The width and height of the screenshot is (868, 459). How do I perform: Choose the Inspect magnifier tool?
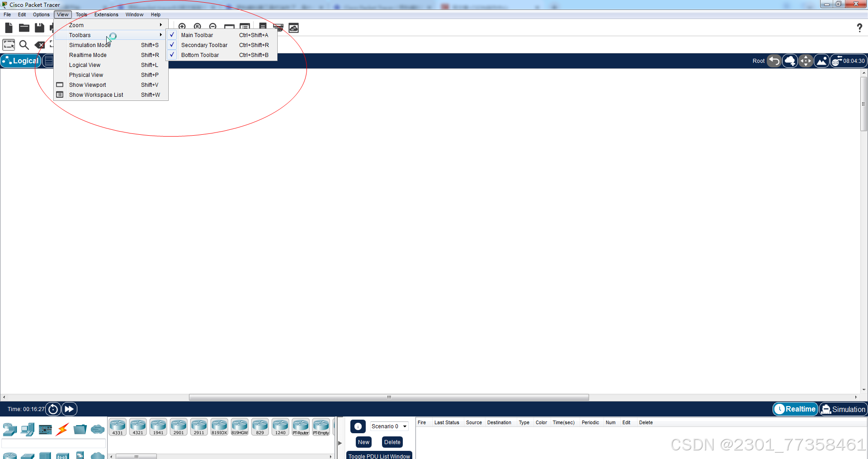pos(24,45)
